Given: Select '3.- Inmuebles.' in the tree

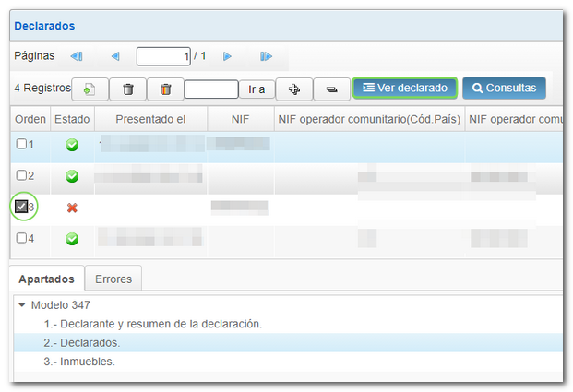Looking at the screenshot, I should (79, 362).
